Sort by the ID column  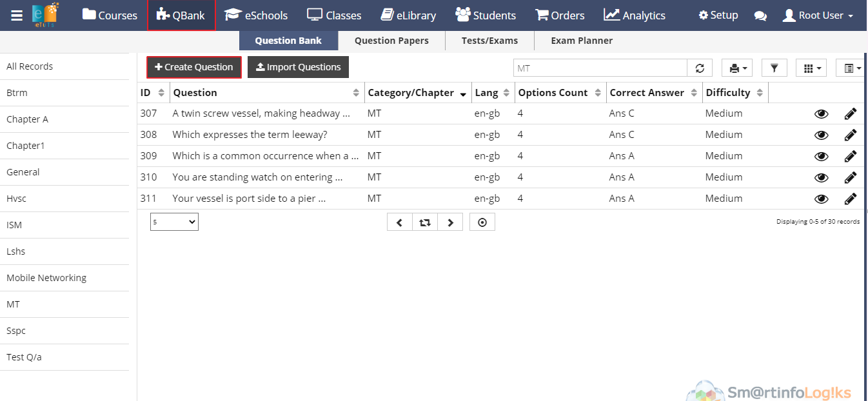click(153, 93)
